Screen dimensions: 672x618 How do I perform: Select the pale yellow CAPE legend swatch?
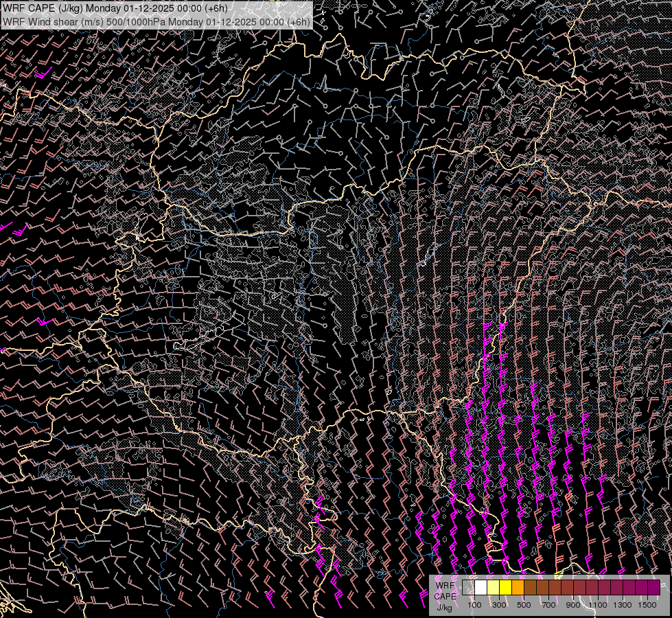(x=493, y=587)
